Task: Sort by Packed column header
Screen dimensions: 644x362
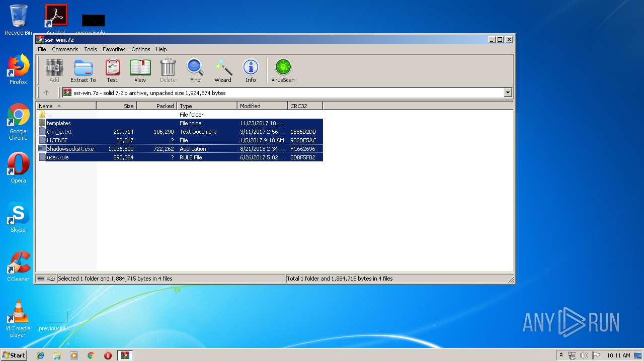Action: (x=156, y=106)
